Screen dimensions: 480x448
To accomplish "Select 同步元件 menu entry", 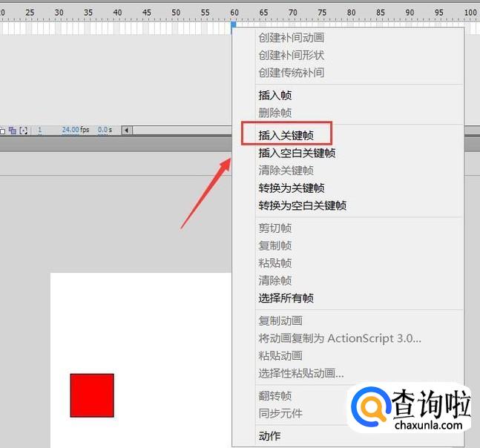I will (280, 413).
